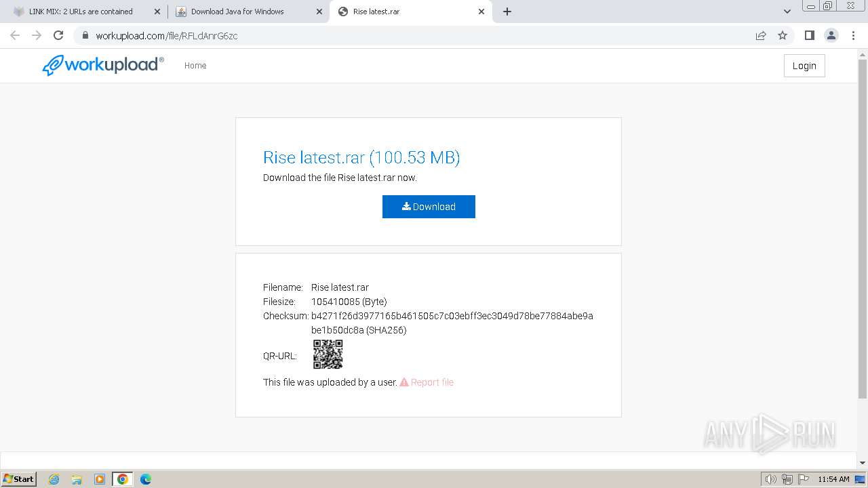The height and width of the screenshot is (488, 868).
Task: Launch Internet Explorer from taskbar
Action: [x=54, y=479]
